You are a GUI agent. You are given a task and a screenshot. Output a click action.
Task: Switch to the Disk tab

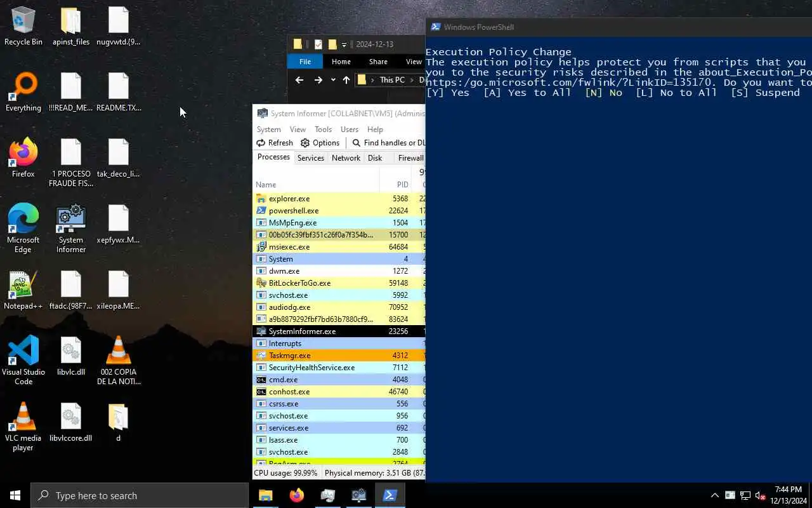click(x=375, y=158)
